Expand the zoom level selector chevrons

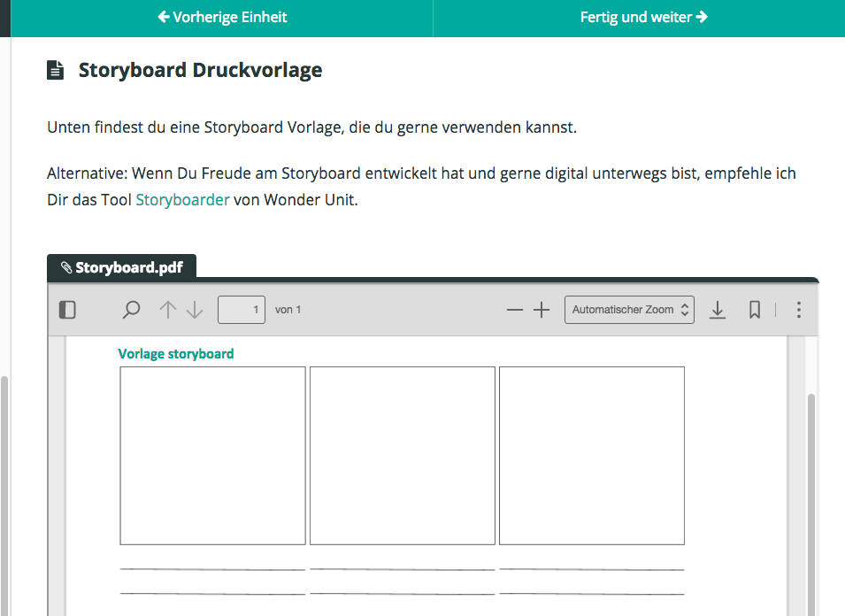point(685,310)
